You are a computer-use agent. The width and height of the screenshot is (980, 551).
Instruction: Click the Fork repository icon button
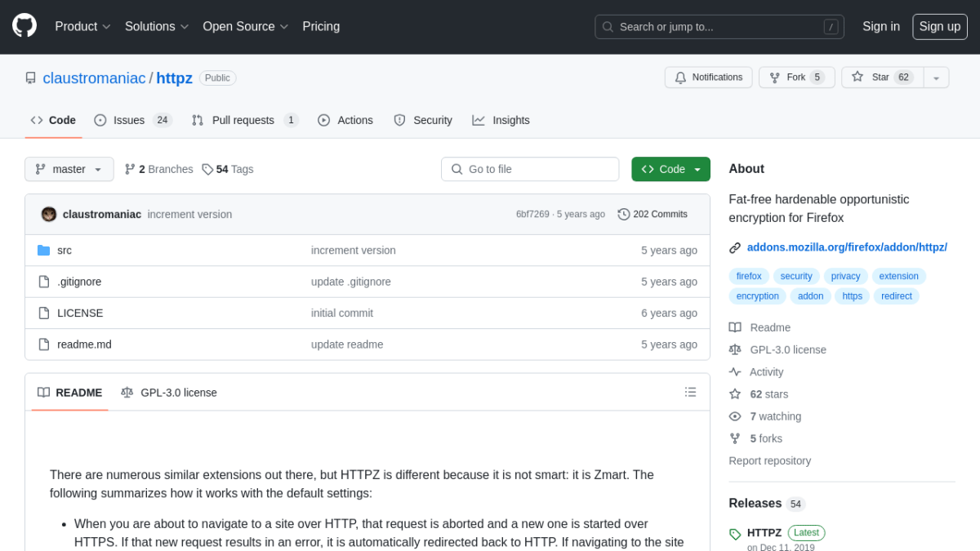coord(795,78)
